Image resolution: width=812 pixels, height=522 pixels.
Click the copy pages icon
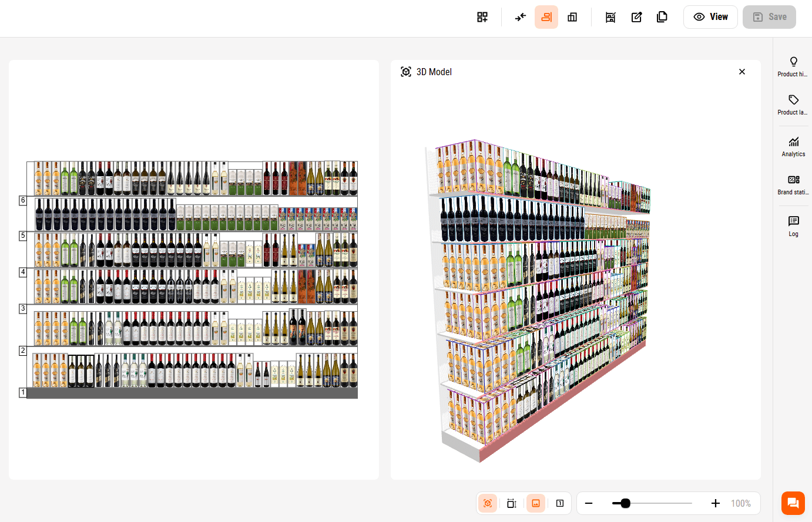pos(662,17)
